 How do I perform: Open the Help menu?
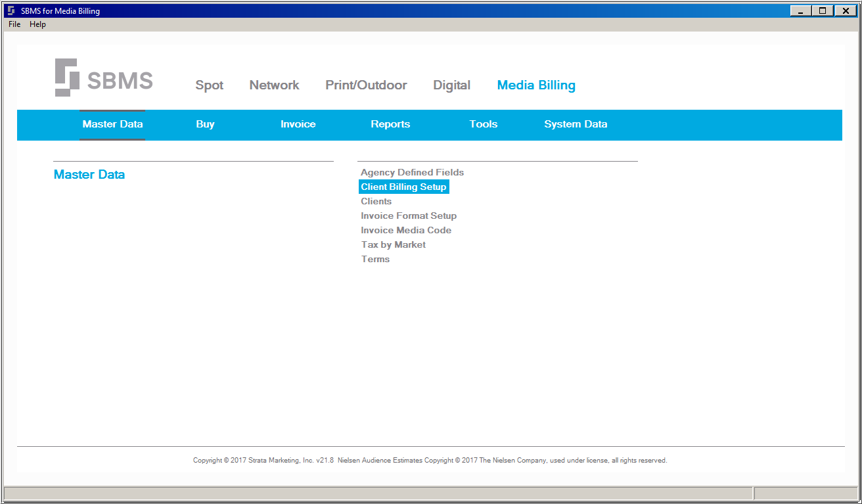point(37,24)
